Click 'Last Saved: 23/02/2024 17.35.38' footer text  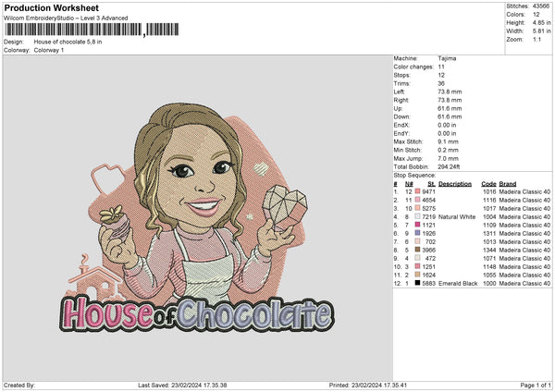tap(182, 385)
